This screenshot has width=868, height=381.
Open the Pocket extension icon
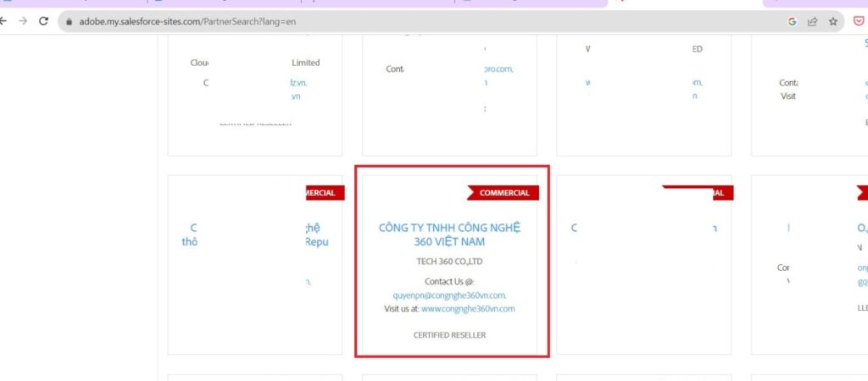pos(859,21)
